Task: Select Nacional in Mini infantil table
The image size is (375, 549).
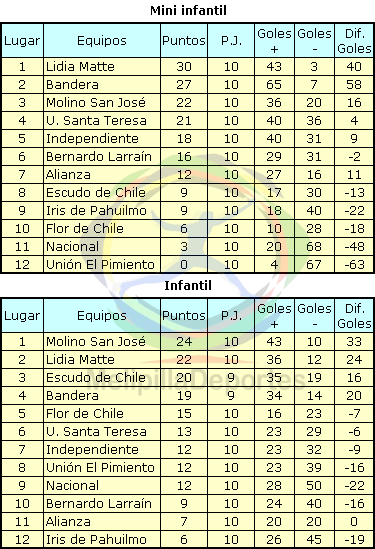Action: pos(72,246)
